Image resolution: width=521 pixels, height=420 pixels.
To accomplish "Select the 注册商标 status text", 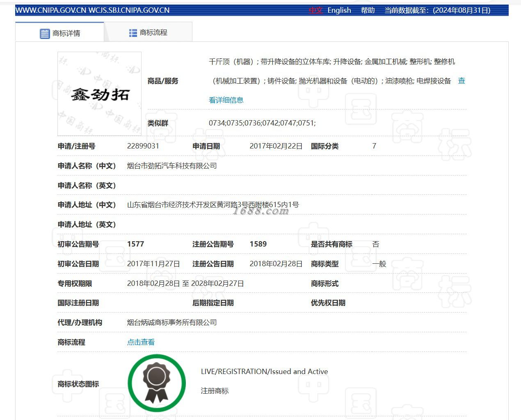I will (215, 391).
